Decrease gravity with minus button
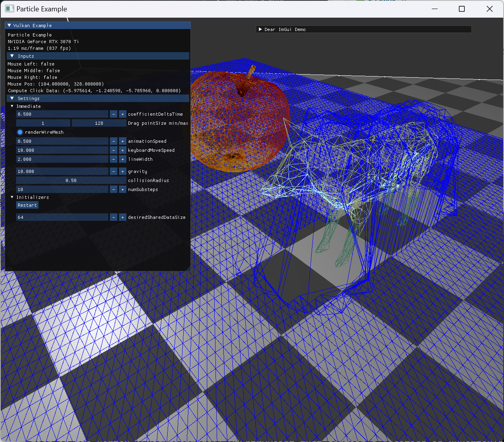This screenshot has height=442, width=504. [113, 171]
